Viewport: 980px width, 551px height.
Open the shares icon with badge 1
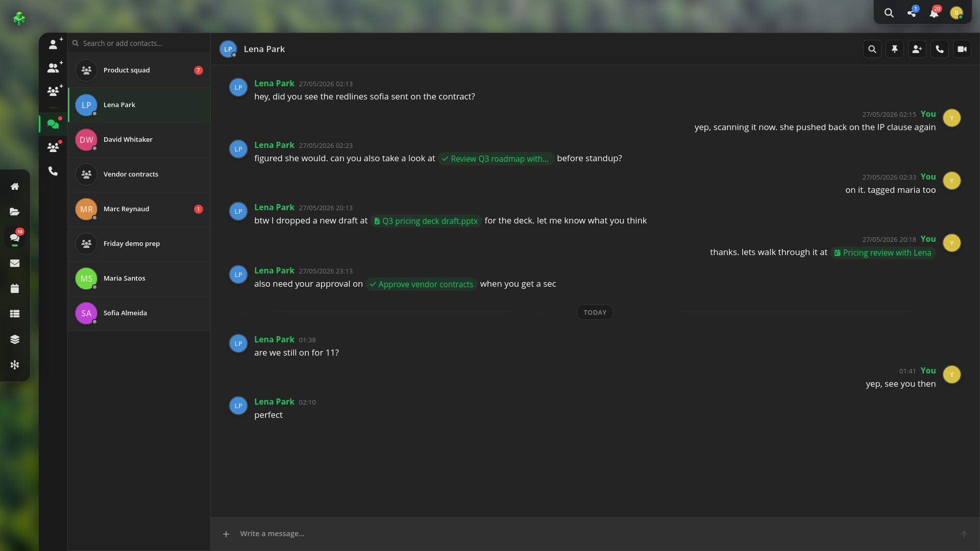(912, 13)
